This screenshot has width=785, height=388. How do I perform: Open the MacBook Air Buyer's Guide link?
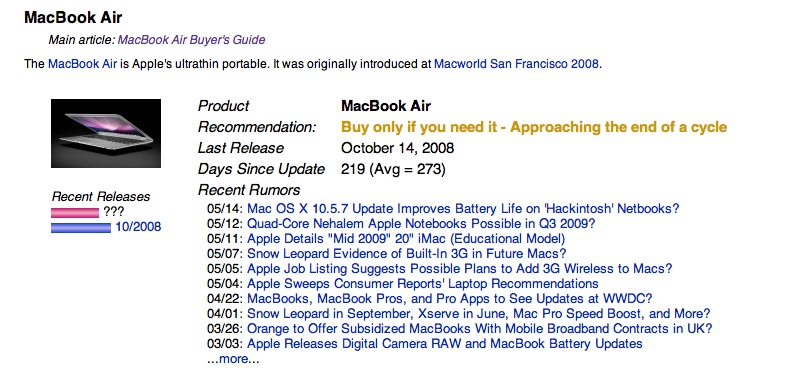click(x=191, y=40)
